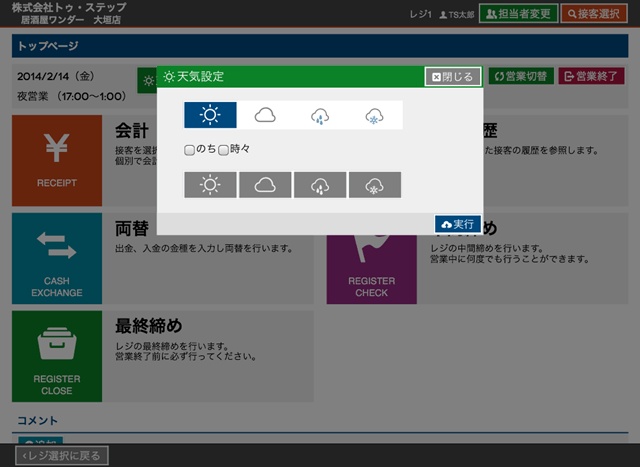Viewport: 640px width, 467px height.
Task: Go back via レジ選択に戻る
Action: pyautogui.click(x=59, y=456)
